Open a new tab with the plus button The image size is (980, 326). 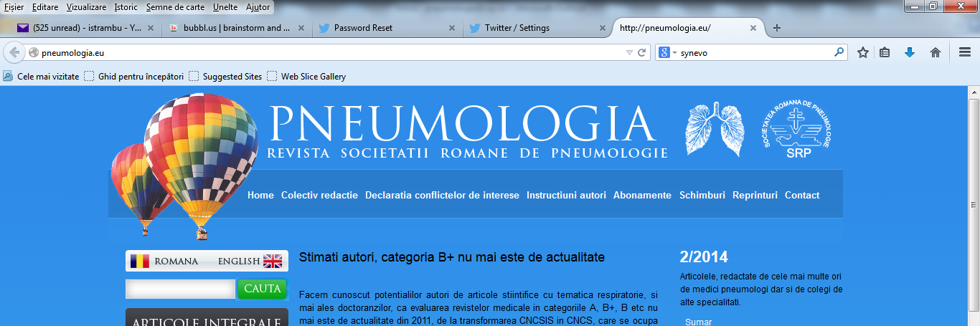coord(776,28)
